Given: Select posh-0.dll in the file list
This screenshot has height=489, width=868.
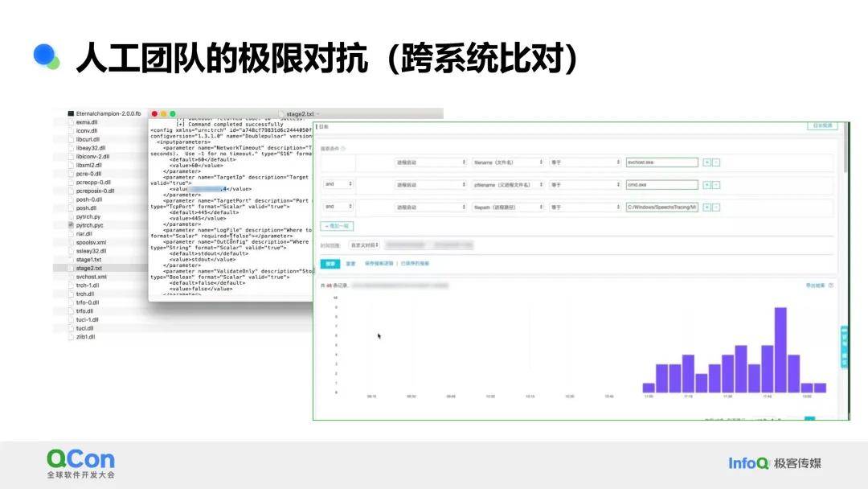Looking at the screenshot, I should coord(89,199).
